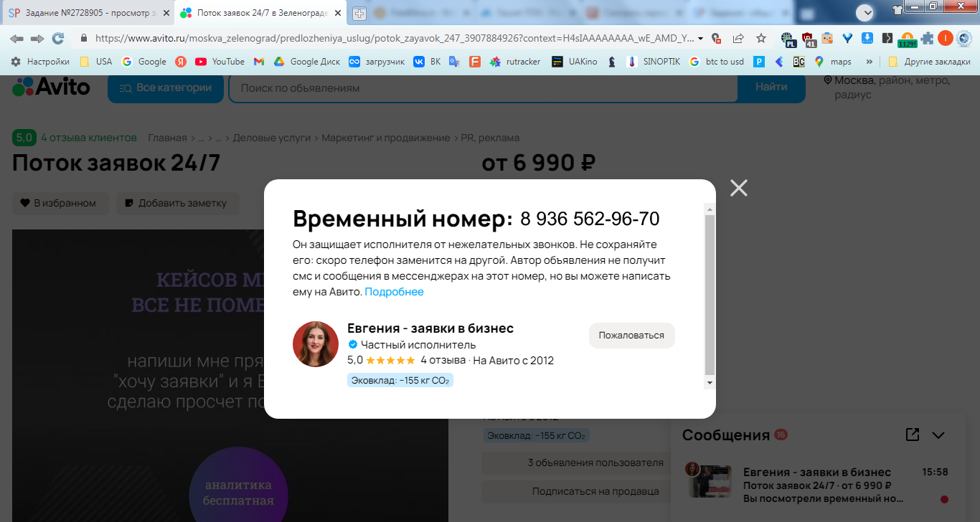Open maps bookmark
Viewport: 980px width, 522px height.
tap(833, 62)
